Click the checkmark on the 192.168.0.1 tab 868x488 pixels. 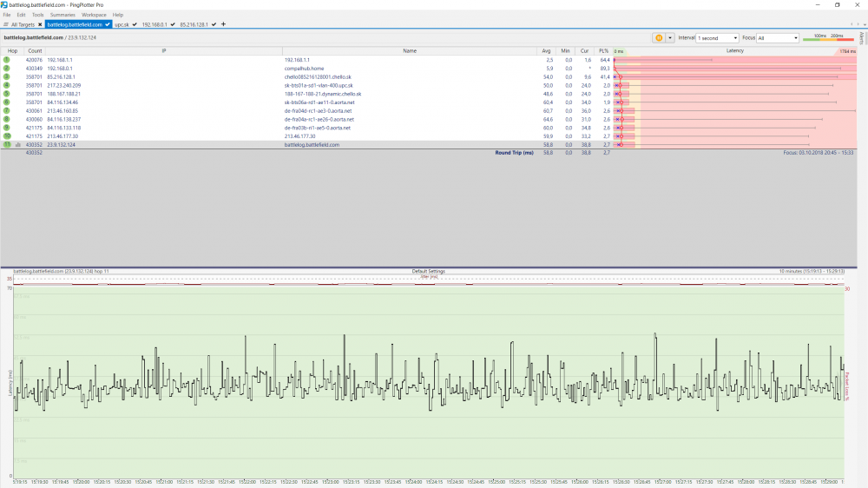click(x=173, y=24)
